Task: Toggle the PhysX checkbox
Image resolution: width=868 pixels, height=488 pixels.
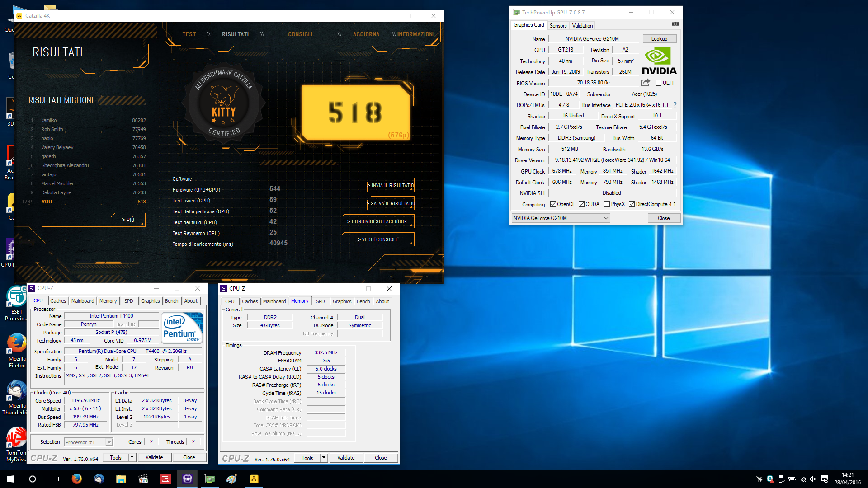Action: coord(607,204)
